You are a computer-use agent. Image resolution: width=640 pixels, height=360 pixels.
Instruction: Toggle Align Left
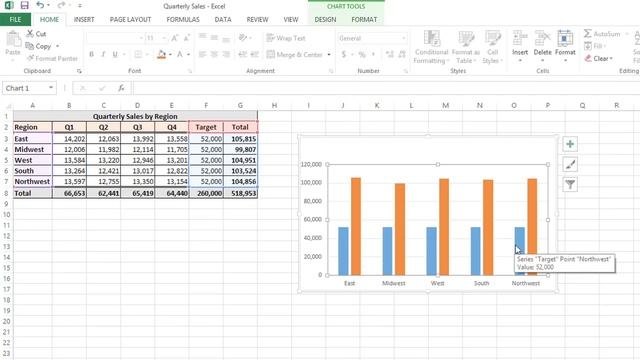(202, 54)
